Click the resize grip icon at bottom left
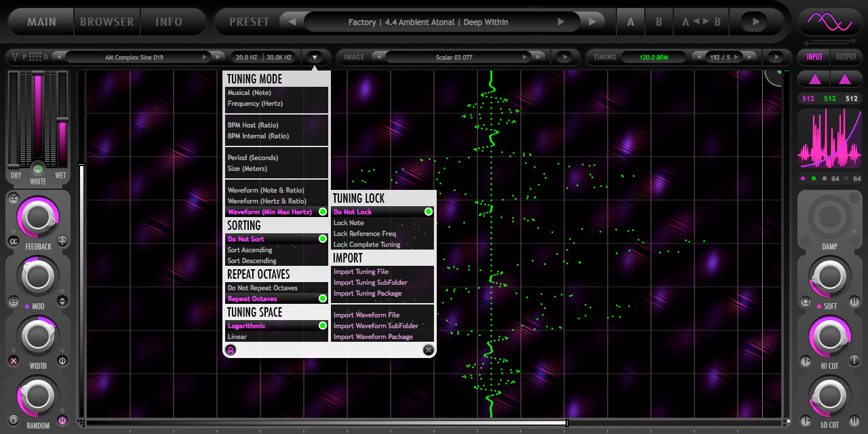The height and width of the screenshot is (434, 868). coord(81,422)
